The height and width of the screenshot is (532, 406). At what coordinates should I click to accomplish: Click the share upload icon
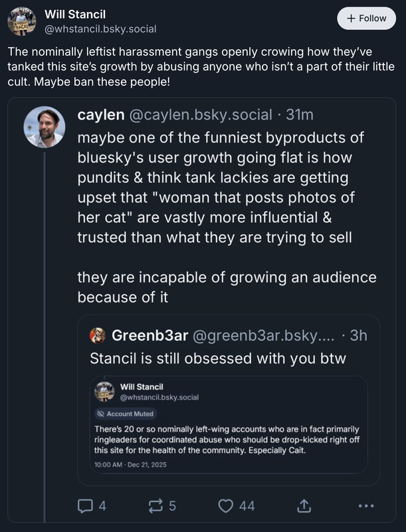point(303,506)
